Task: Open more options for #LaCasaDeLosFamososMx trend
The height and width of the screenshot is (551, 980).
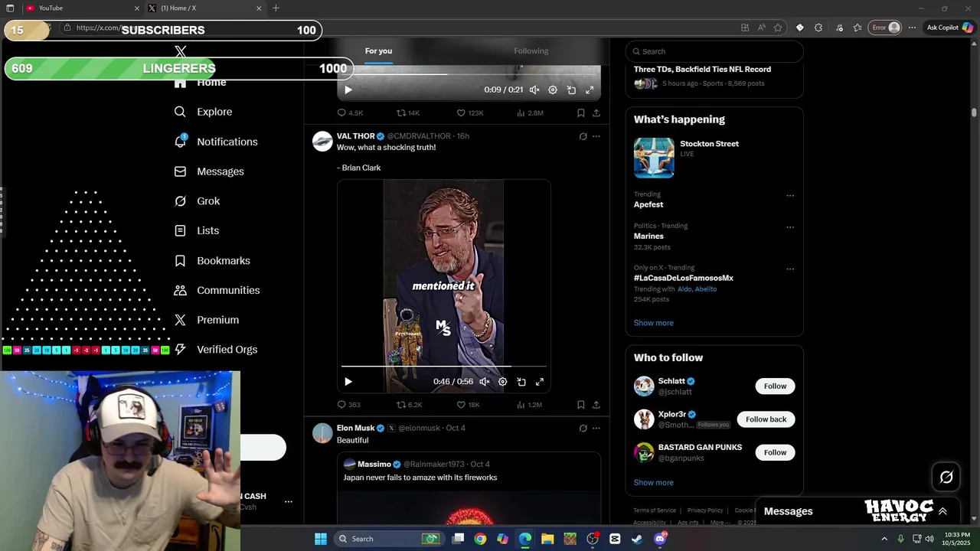Action: pyautogui.click(x=790, y=269)
